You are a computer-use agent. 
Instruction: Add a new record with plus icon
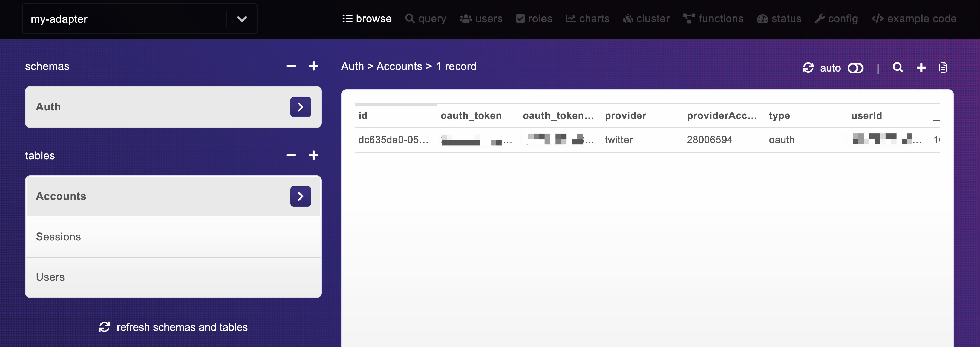coord(921,67)
